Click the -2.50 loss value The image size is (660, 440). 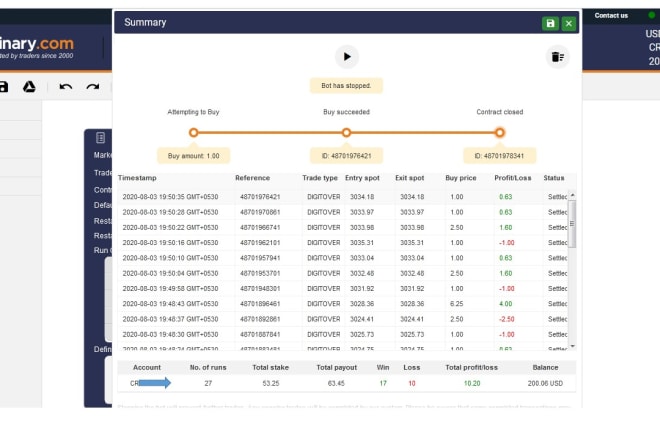[506, 319]
